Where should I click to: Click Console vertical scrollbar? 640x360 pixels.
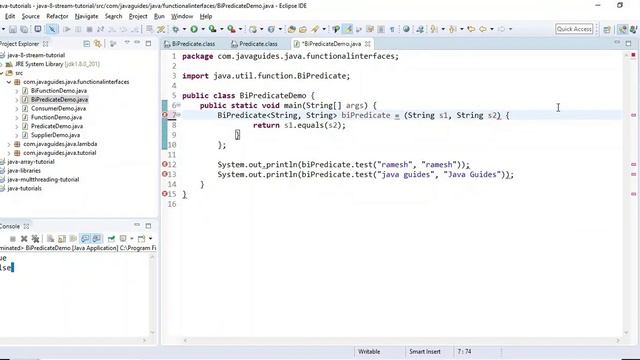152,294
